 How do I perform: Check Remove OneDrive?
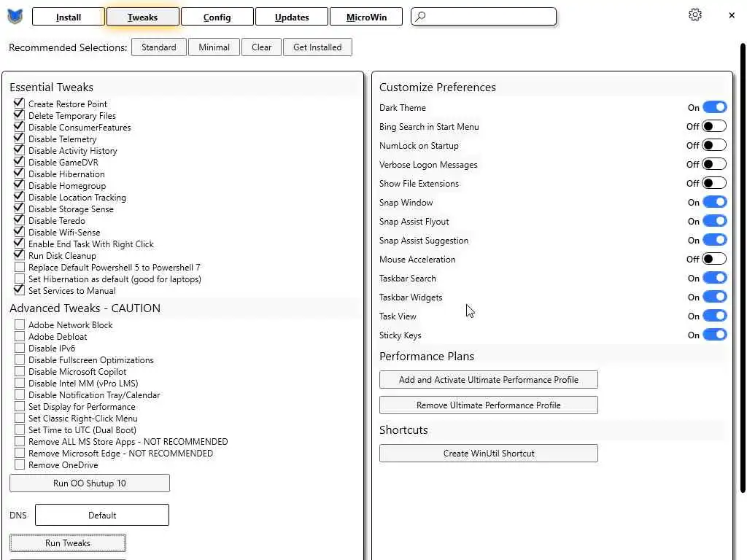[20, 464]
